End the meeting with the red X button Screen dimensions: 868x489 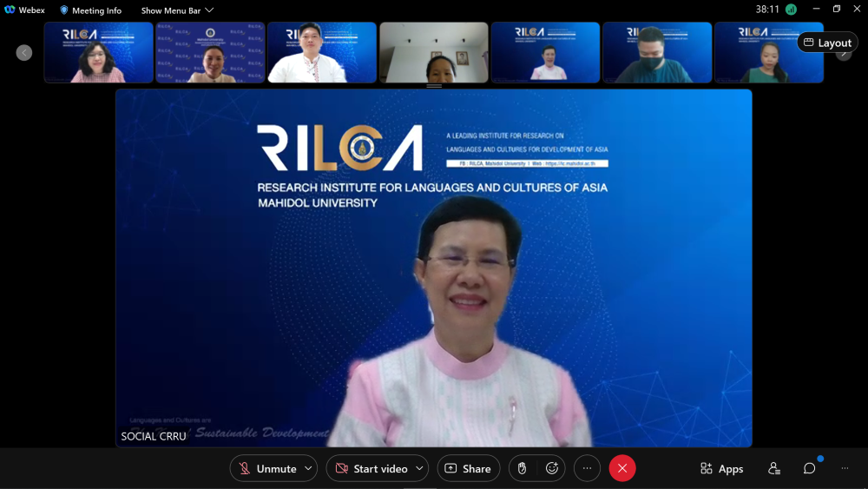point(622,468)
